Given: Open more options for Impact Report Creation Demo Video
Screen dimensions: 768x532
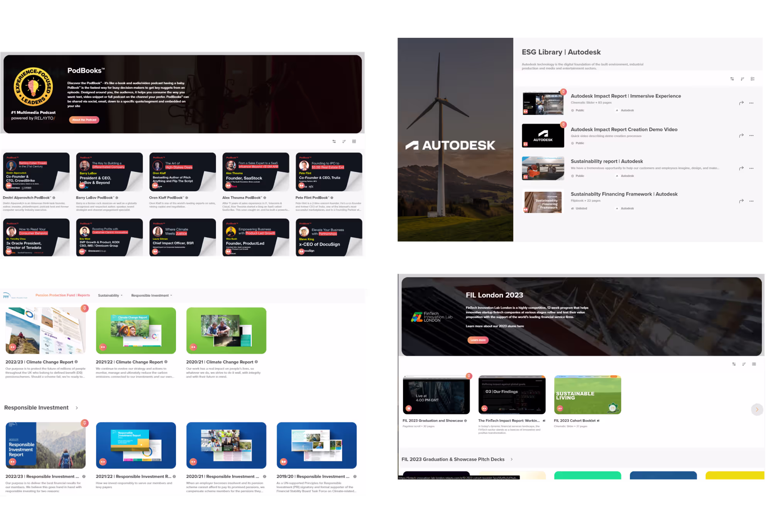Looking at the screenshot, I should pos(751,135).
